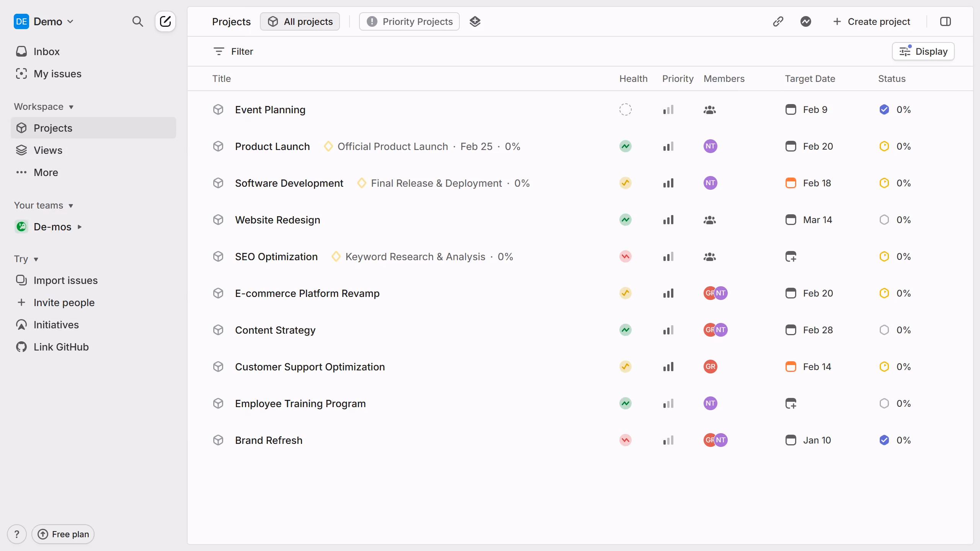Image resolution: width=980 pixels, height=551 pixels.
Task: Open Customer Support Optimization project
Action: point(310,367)
